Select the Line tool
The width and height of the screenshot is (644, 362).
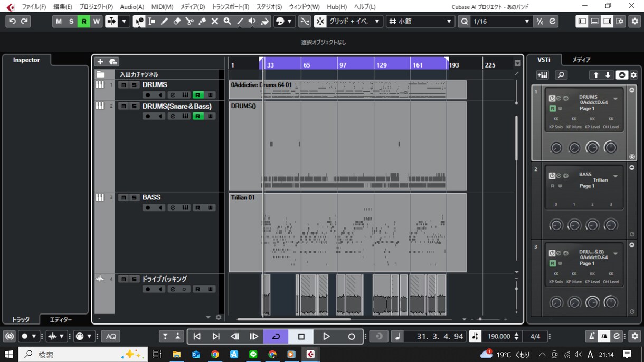(240, 21)
